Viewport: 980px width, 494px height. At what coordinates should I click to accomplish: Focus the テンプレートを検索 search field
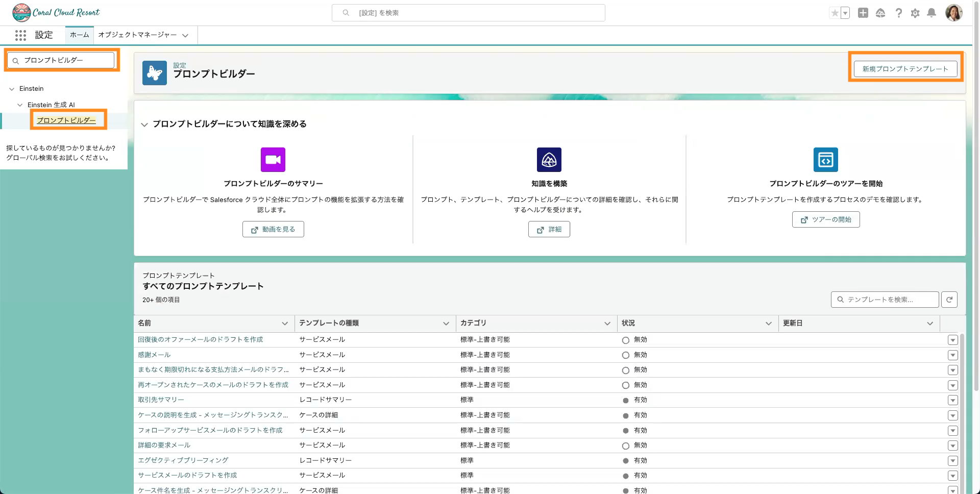click(885, 300)
